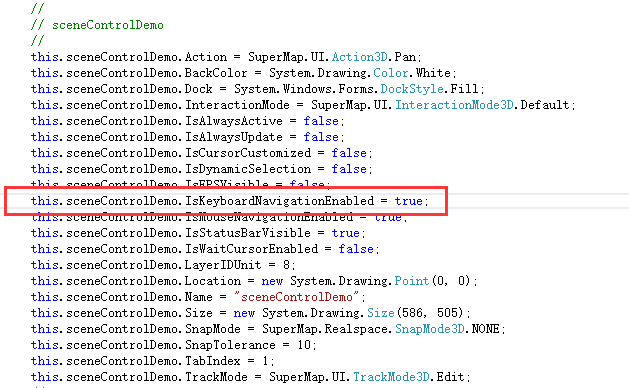The width and height of the screenshot is (629, 388).
Task: Click TrackMode3D type on the TrackMode line
Action: click(391, 377)
